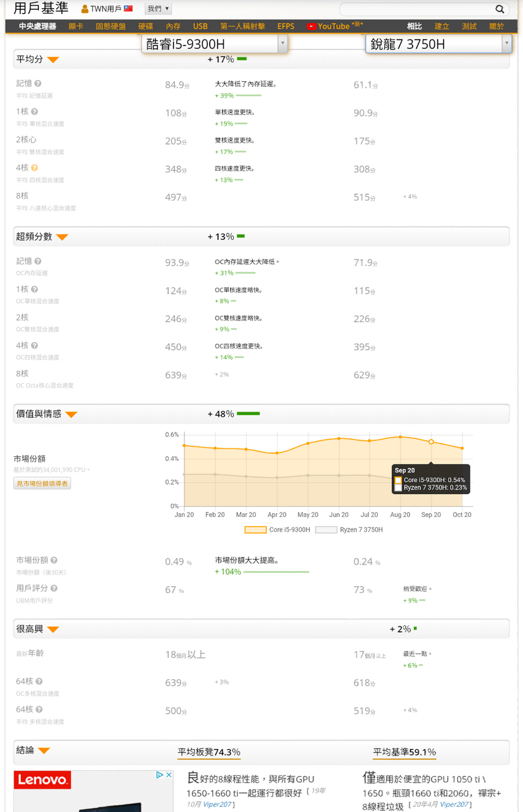Open the 酷睿i5-9300H CPU selector

click(x=215, y=44)
